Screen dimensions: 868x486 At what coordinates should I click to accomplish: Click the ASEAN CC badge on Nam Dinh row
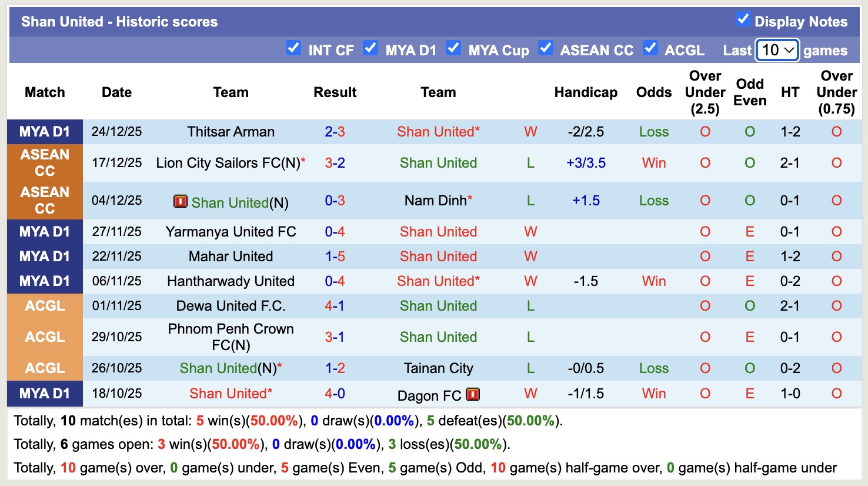pyautogui.click(x=44, y=200)
